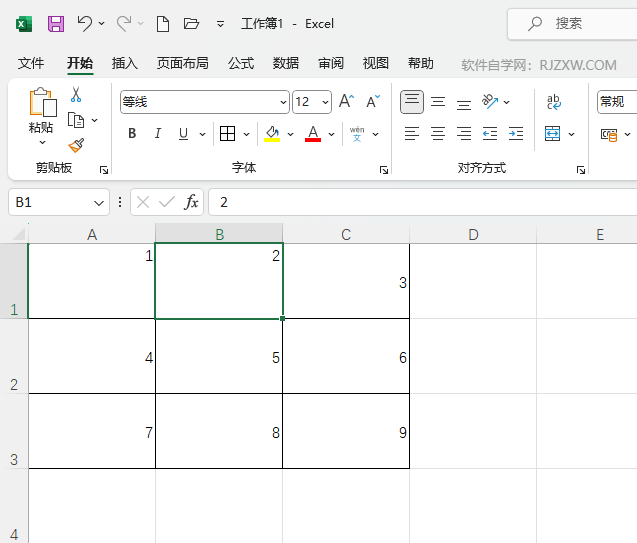Decrease font size with smaller A
The height and width of the screenshot is (543, 637).
click(373, 101)
